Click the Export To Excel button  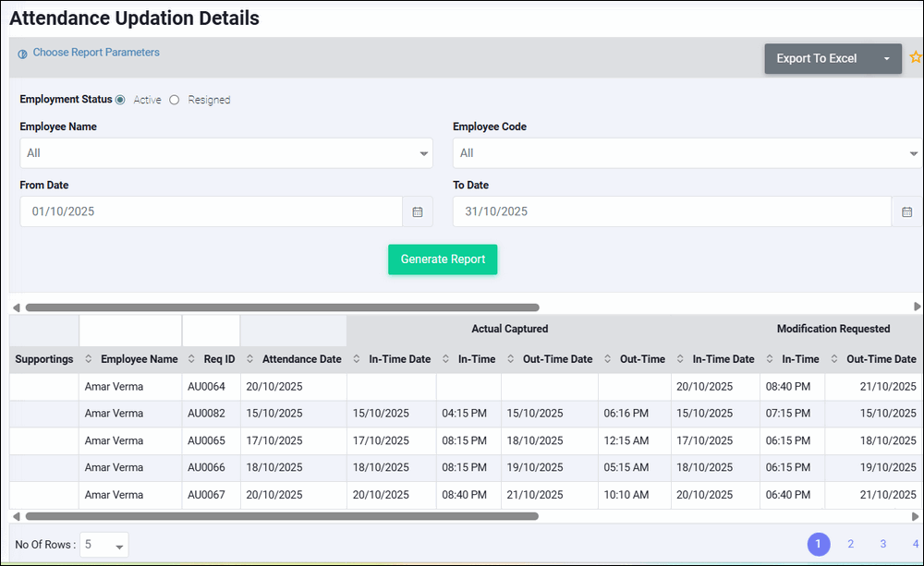(816, 58)
